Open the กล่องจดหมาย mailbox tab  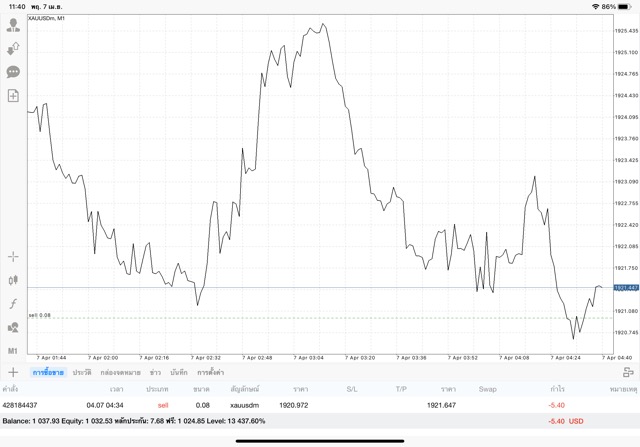118,372
